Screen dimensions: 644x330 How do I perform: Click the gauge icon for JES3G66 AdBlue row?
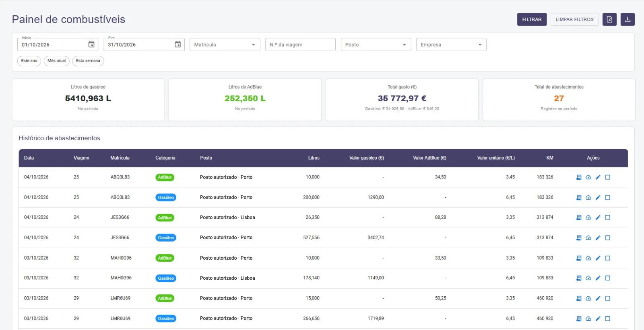coord(588,217)
